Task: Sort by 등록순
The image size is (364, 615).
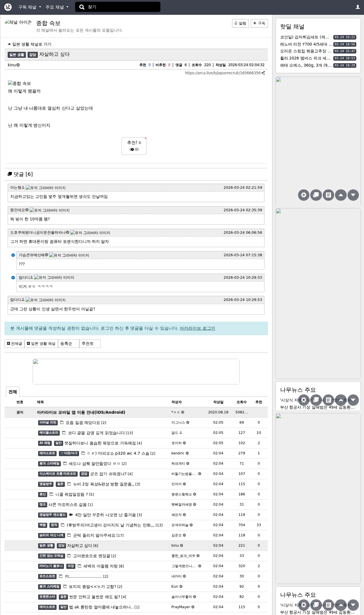Action: tap(69, 344)
